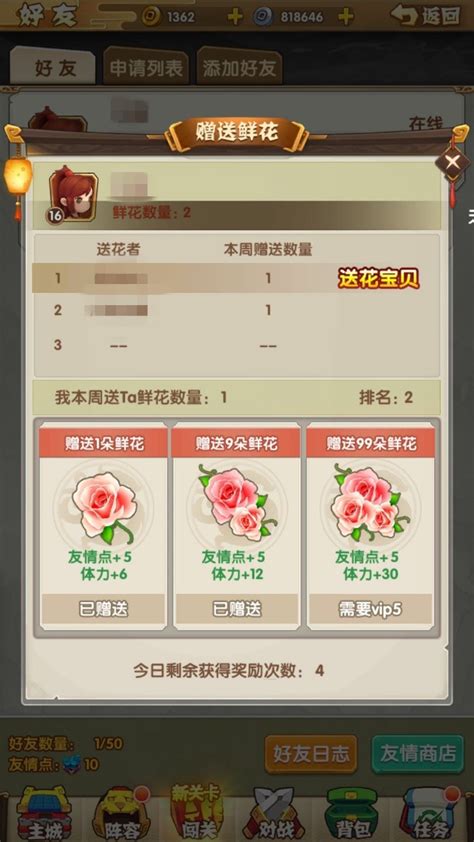Open the 友情商店 friendship shop button
The width and height of the screenshot is (474, 842).
pyautogui.click(x=418, y=753)
